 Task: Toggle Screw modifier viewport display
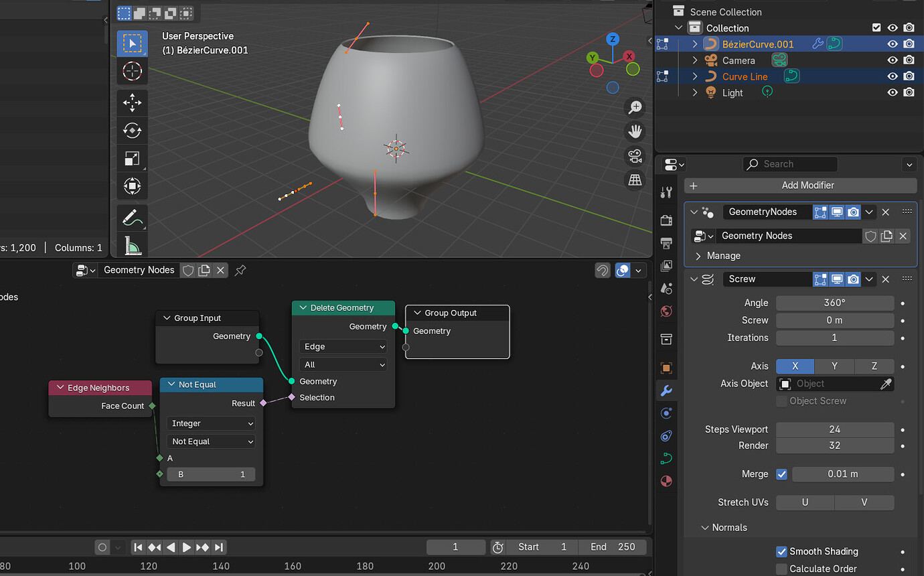coord(837,279)
